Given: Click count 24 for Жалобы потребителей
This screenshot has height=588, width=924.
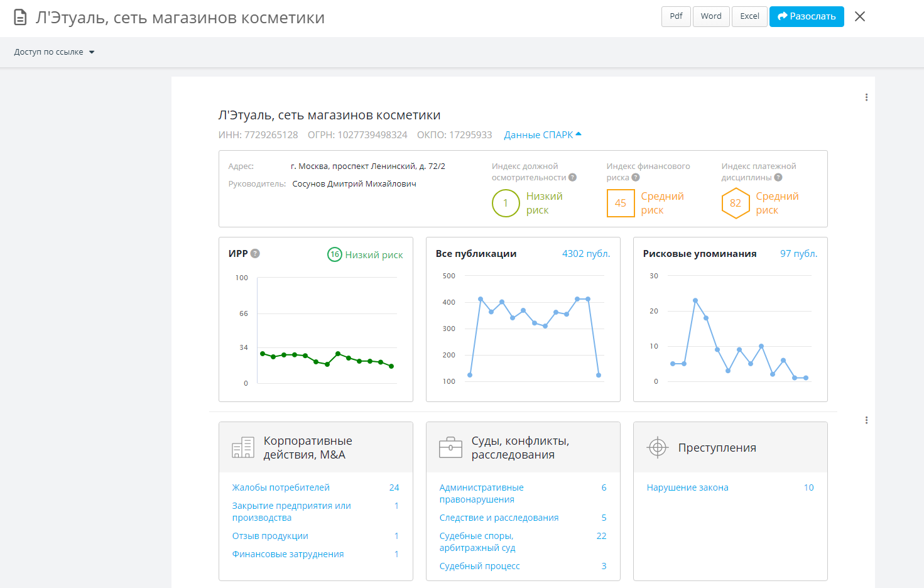Looking at the screenshot, I should [394, 487].
